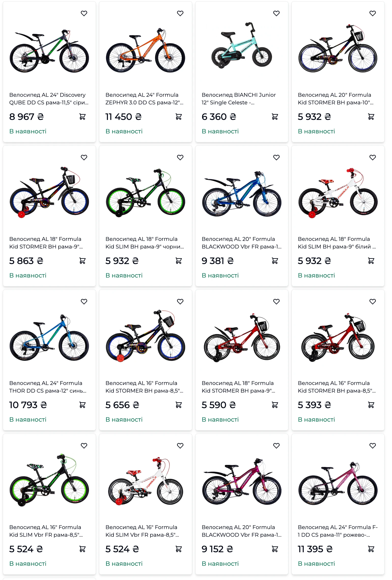This screenshot has height=580, width=392.
Task: Toggle wishlist heart on BIANCHI Junior
Action: pos(276,13)
